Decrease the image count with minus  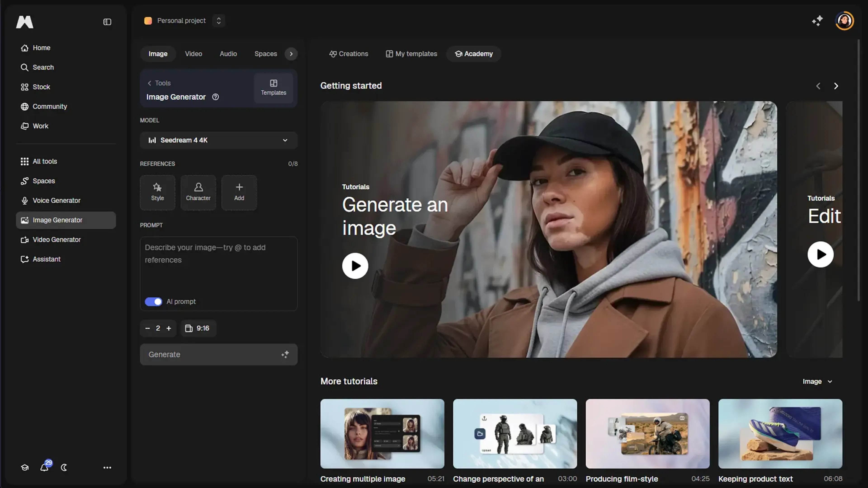147,328
